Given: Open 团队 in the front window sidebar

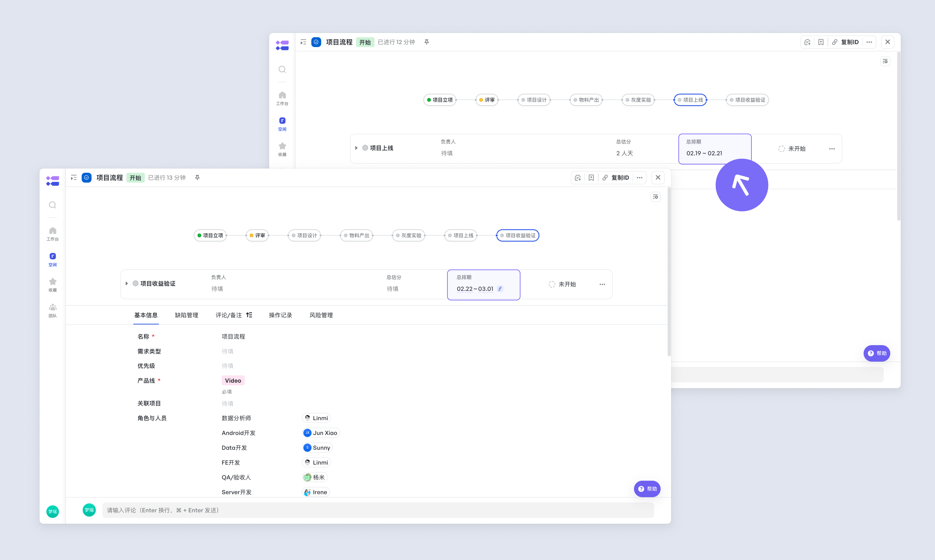Looking at the screenshot, I should [52, 311].
